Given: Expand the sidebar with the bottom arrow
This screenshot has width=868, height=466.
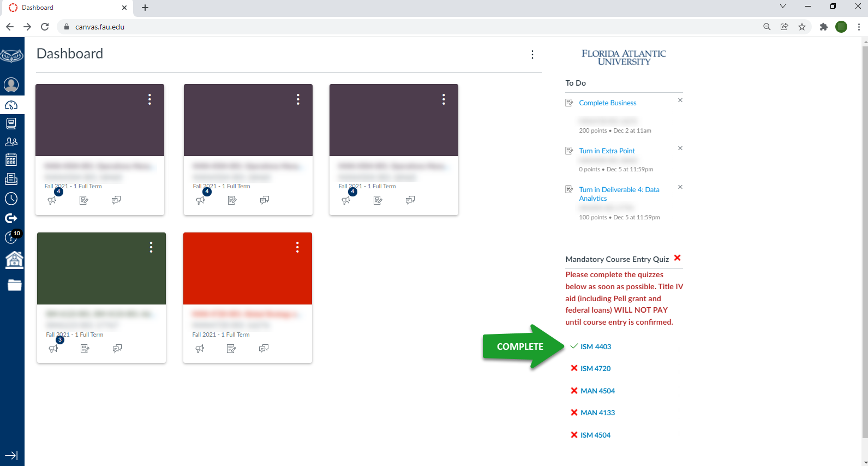Looking at the screenshot, I should pyautogui.click(x=11, y=455).
